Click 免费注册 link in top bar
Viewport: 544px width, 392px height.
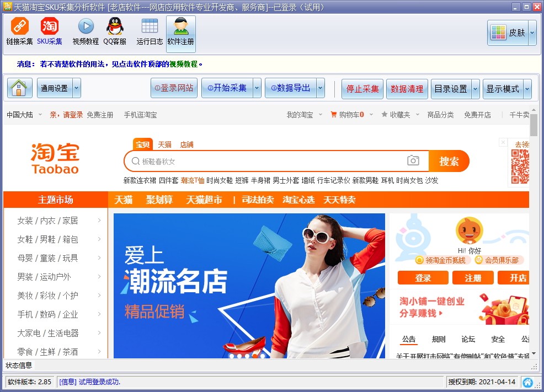(100, 115)
